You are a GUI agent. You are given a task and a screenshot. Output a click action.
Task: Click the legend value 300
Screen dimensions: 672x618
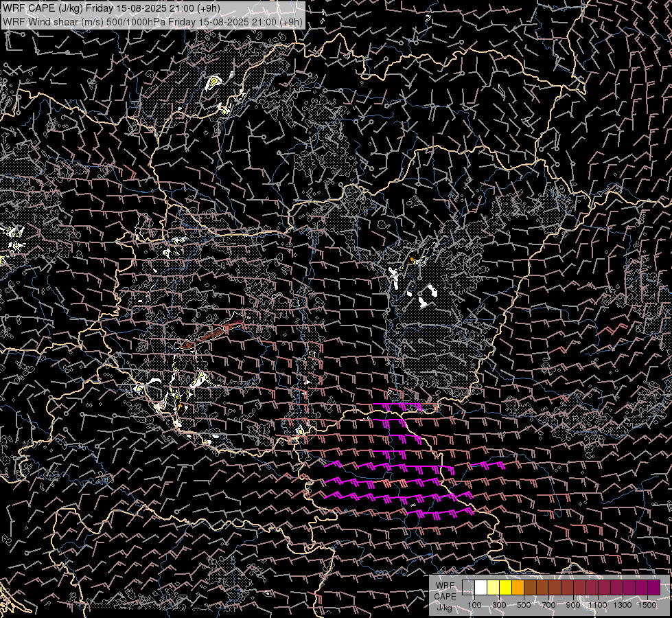tap(499, 605)
